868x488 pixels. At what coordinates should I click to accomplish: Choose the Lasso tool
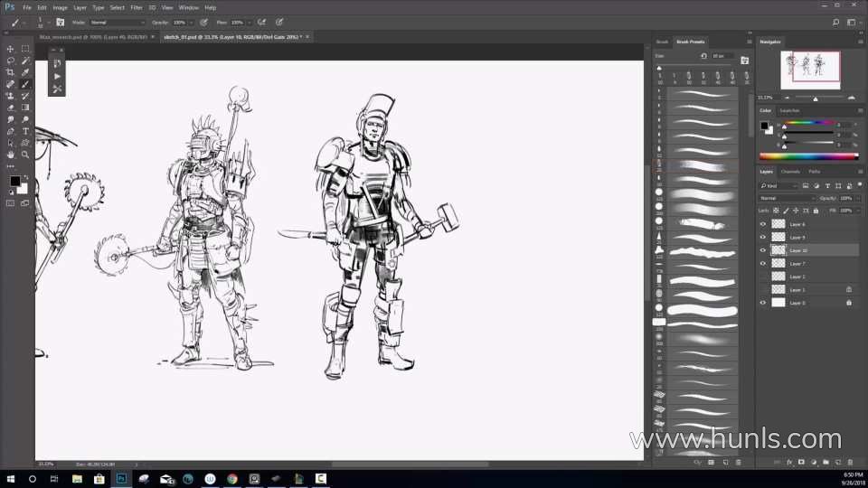[x=11, y=61]
